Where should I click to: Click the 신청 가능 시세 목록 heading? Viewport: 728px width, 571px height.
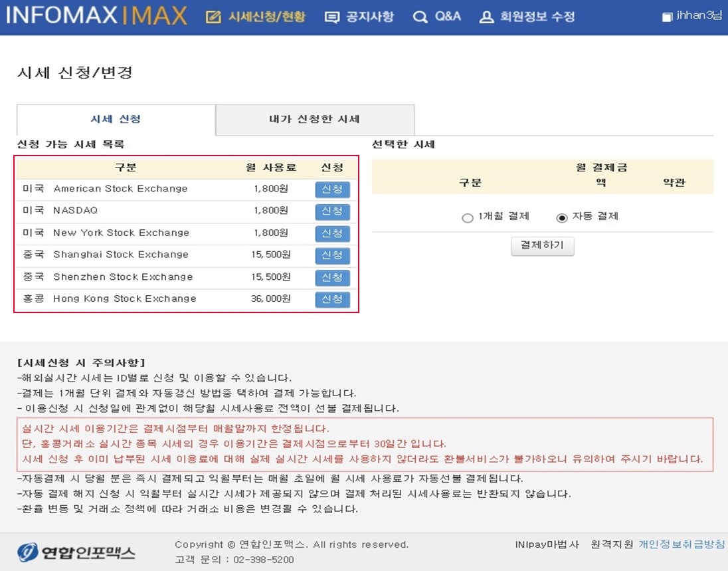pos(70,144)
